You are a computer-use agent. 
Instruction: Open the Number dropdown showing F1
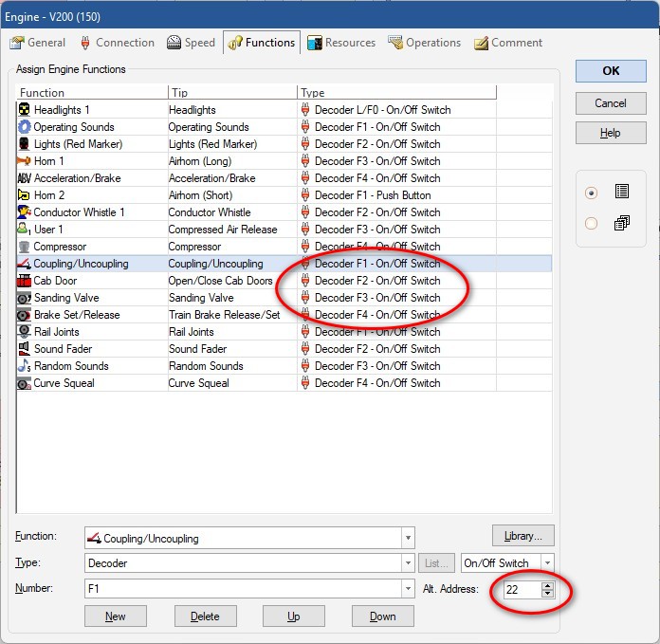408,588
